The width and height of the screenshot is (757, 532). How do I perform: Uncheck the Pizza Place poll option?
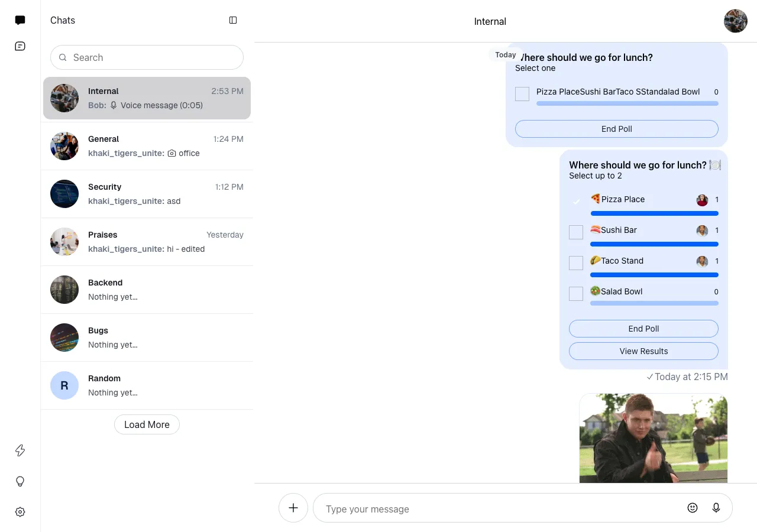[575, 202]
